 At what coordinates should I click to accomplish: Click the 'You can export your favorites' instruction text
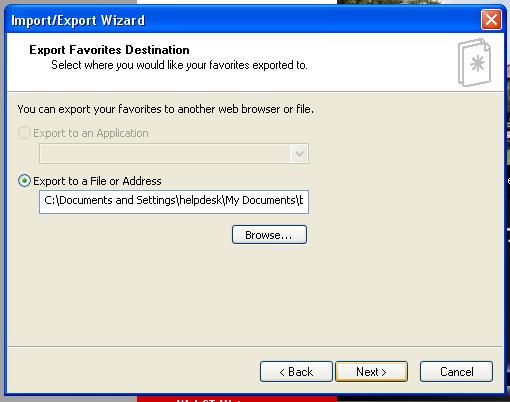click(x=166, y=109)
